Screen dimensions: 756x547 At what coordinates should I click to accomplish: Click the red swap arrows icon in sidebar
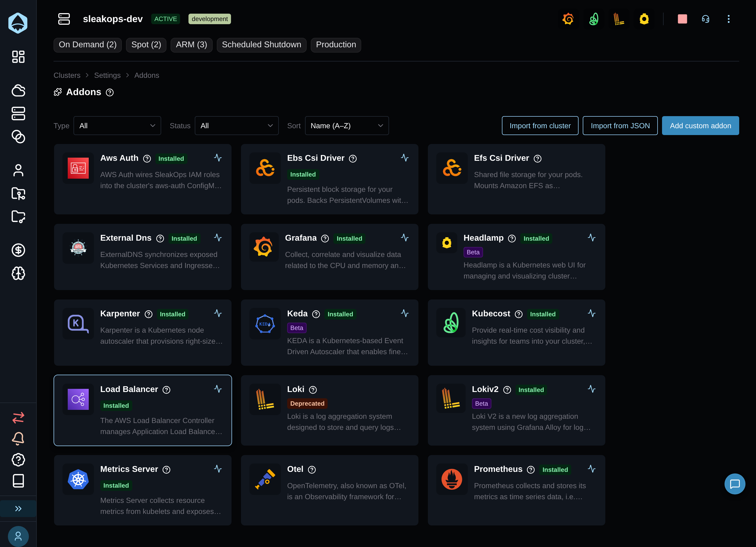tap(18, 417)
